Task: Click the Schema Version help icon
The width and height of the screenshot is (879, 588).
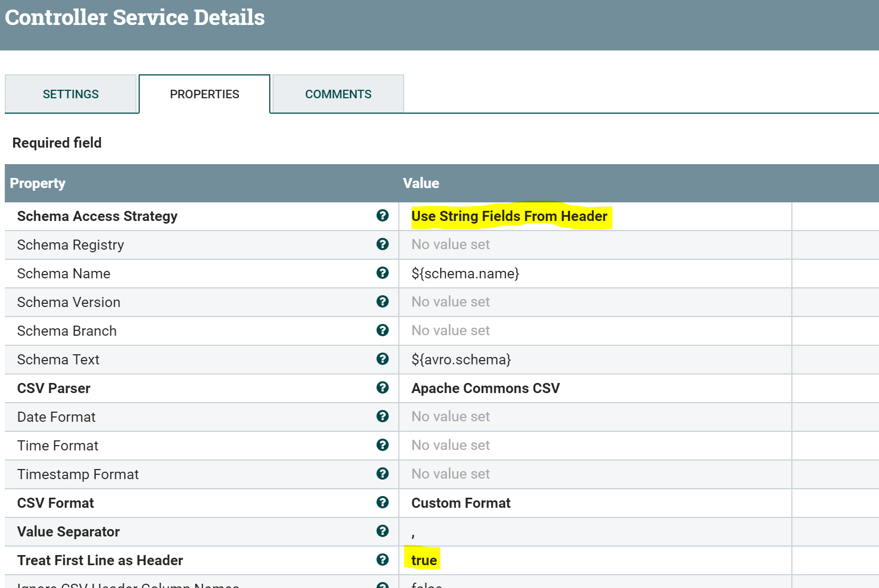Action: (383, 302)
